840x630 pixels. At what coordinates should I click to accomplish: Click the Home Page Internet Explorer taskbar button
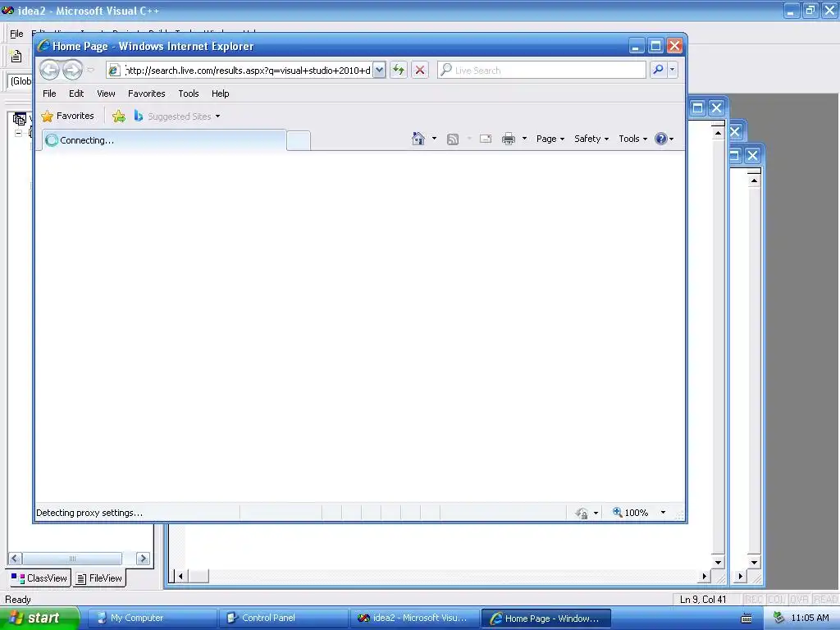[546, 619]
